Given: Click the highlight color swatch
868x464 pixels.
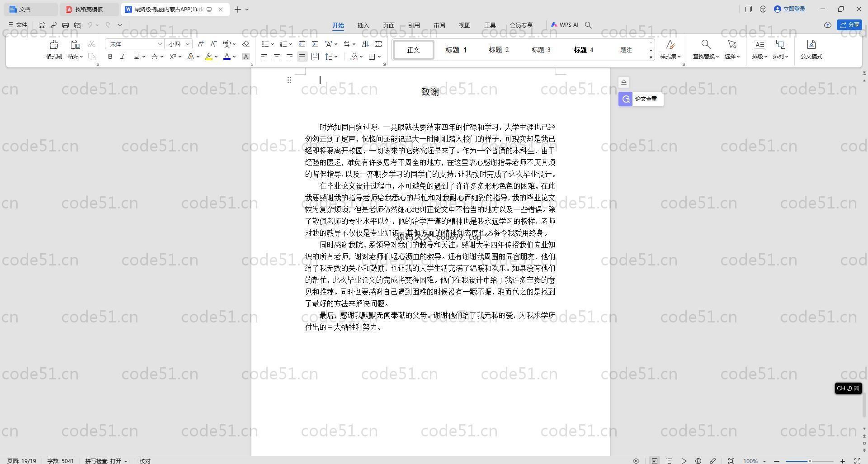Looking at the screenshot, I should [208, 57].
